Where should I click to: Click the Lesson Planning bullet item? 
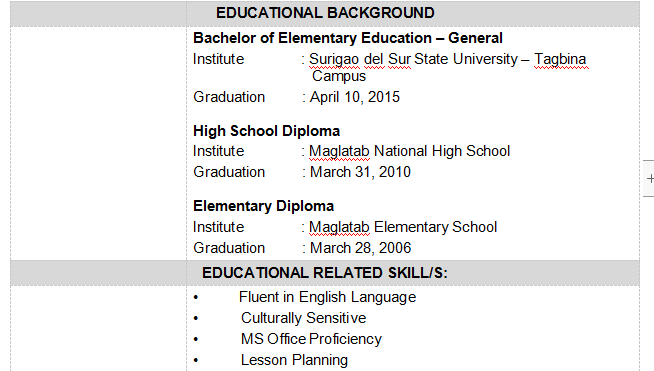[x=294, y=360]
